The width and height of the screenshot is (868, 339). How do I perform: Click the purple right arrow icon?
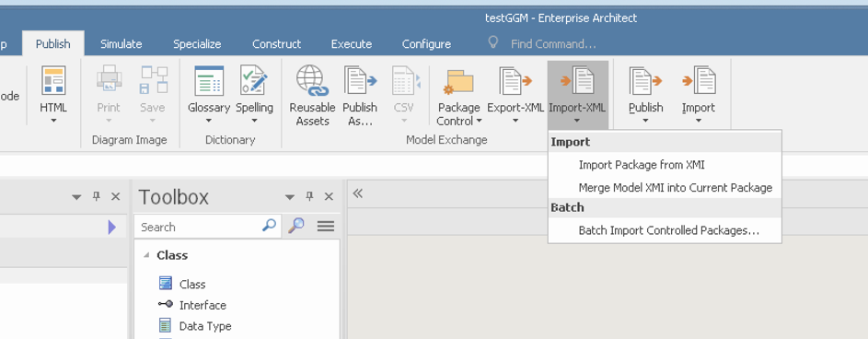111,228
